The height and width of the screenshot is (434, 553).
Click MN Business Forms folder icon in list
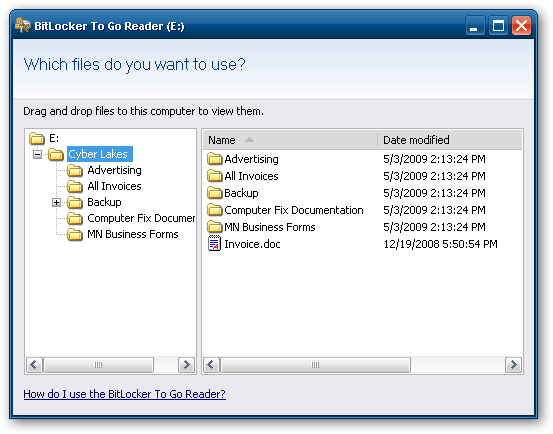click(x=214, y=227)
